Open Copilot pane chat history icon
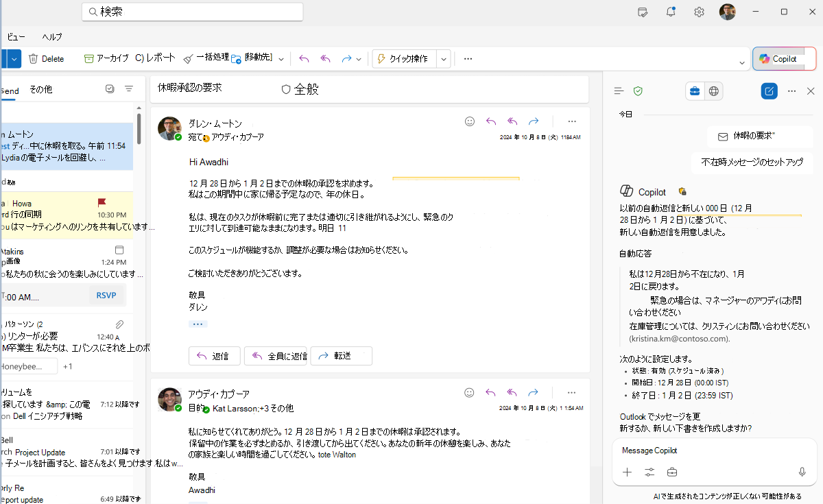823x504 pixels. (x=619, y=91)
